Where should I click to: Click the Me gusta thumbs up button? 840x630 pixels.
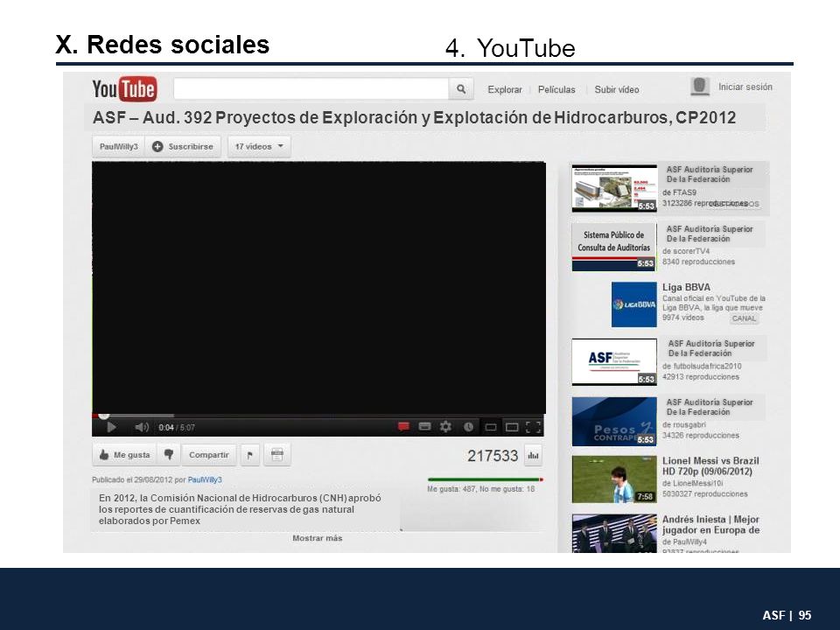[124, 454]
